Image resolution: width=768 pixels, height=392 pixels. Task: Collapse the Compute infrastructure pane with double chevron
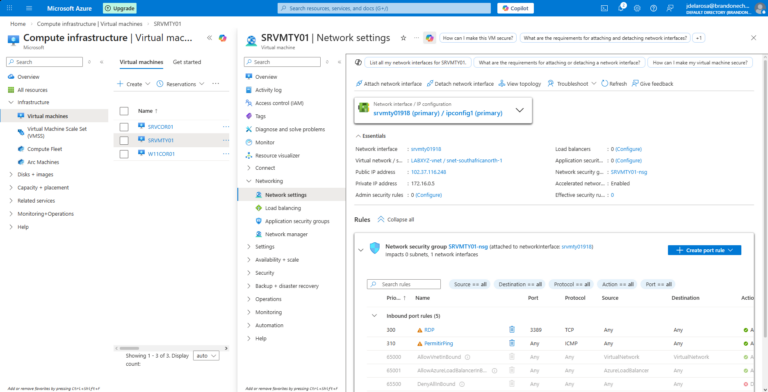[209, 38]
